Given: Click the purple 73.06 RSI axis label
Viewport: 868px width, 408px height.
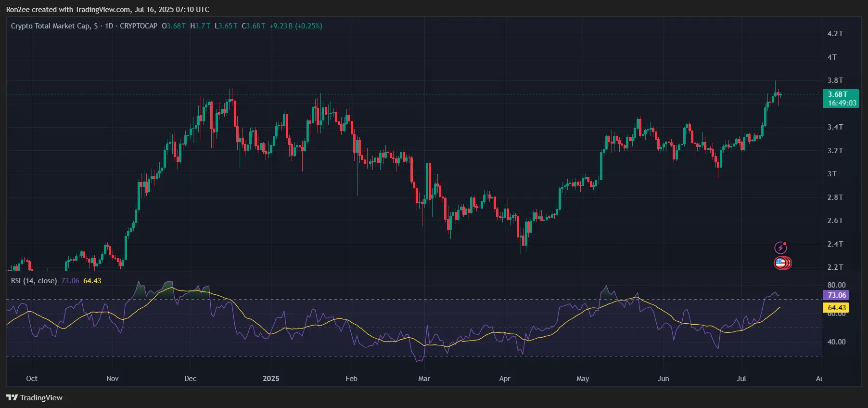Looking at the screenshot, I should pyautogui.click(x=836, y=295).
